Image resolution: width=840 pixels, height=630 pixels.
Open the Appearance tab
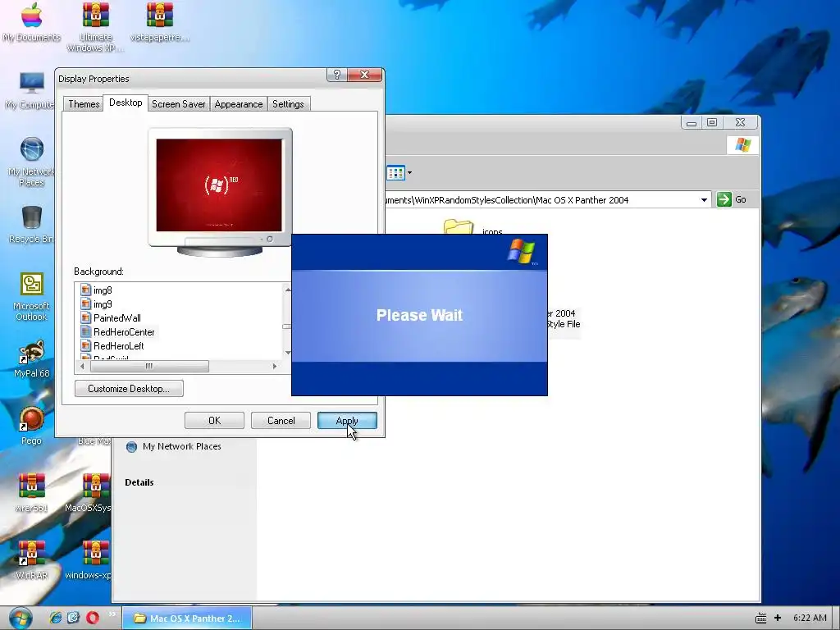pos(239,104)
